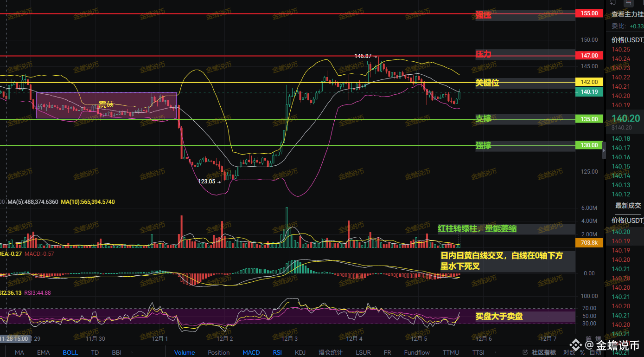Open the 社区指标 community indicators icon
Screen dimensions: 644x357
click(x=525, y=352)
